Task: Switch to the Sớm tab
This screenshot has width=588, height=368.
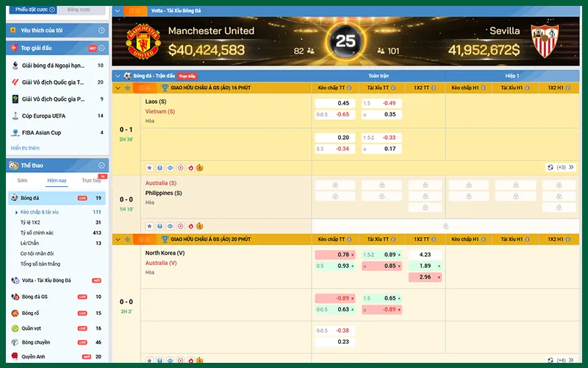Action: pos(23,180)
